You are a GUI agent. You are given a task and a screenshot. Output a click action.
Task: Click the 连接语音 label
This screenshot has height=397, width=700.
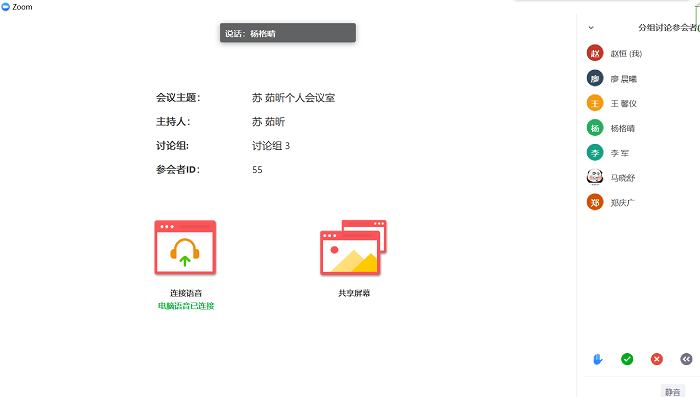[186, 293]
